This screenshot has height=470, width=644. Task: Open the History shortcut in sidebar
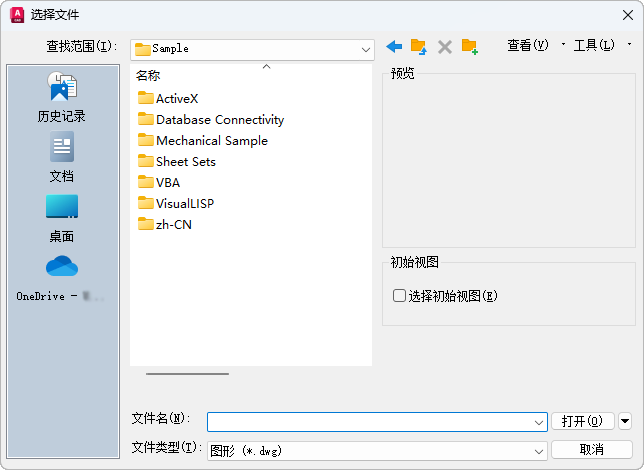[62, 98]
